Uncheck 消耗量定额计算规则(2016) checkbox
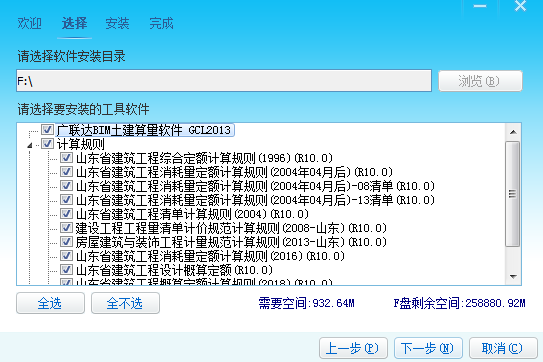543x362 pixels. tap(66, 256)
